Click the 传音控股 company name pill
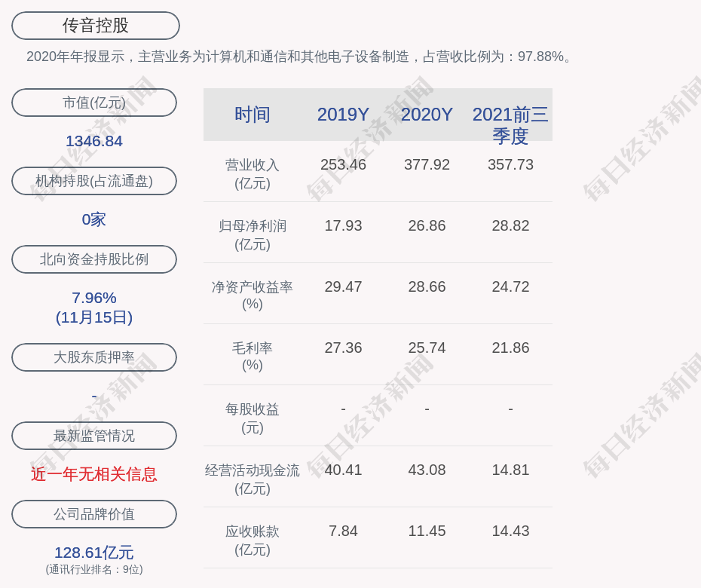This screenshot has width=701, height=588. pos(95,26)
